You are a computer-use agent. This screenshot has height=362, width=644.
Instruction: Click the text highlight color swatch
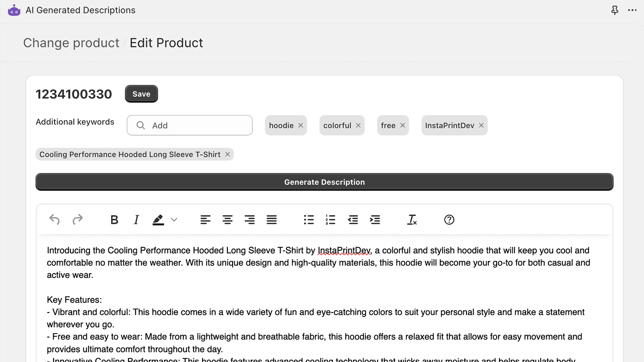pyautogui.click(x=158, y=220)
